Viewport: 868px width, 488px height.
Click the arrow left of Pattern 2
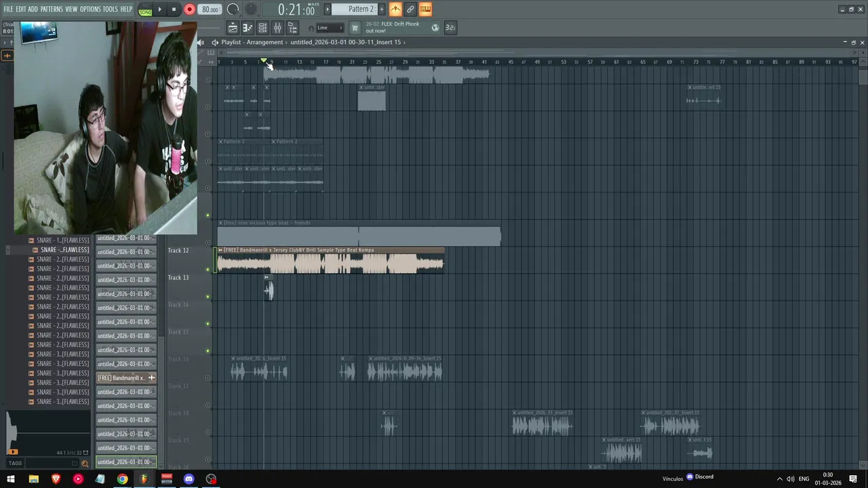click(327, 9)
